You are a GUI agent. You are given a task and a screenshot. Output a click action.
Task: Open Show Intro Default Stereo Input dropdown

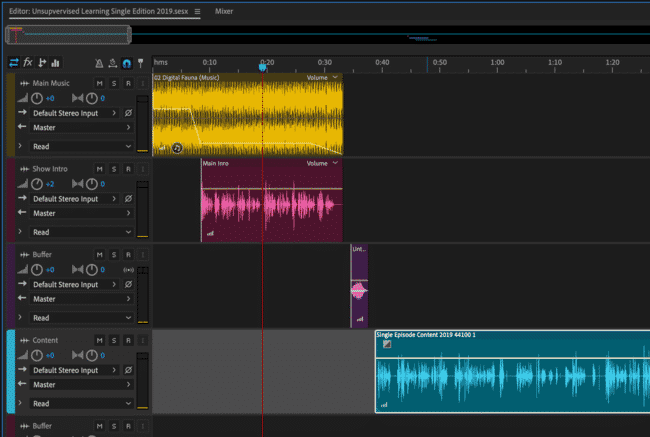coord(75,199)
